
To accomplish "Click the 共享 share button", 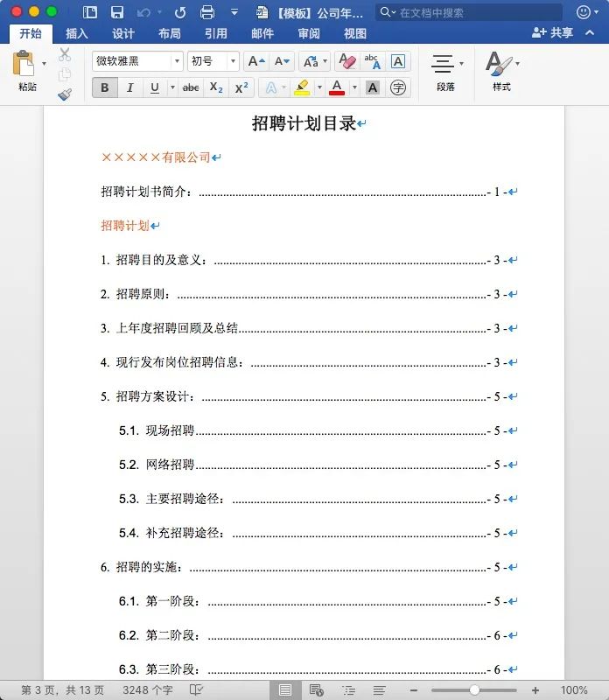I will point(552,32).
